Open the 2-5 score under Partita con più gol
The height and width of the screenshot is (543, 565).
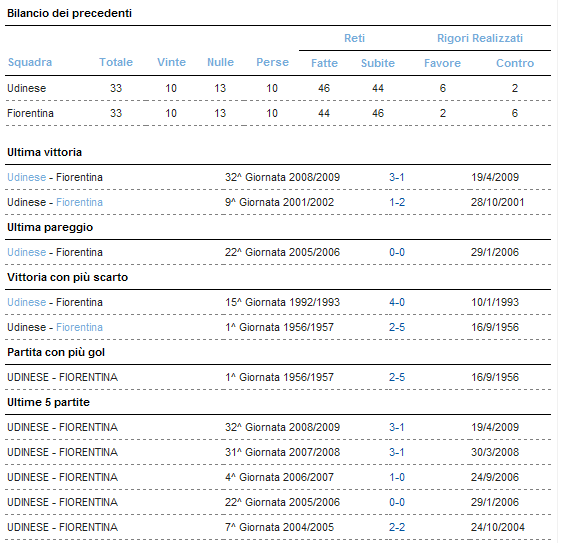click(x=397, y=377)
